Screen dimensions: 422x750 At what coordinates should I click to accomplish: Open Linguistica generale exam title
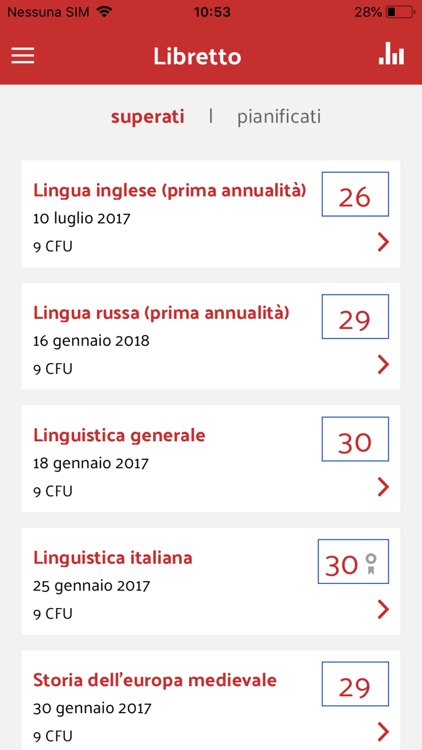[119, 435]
